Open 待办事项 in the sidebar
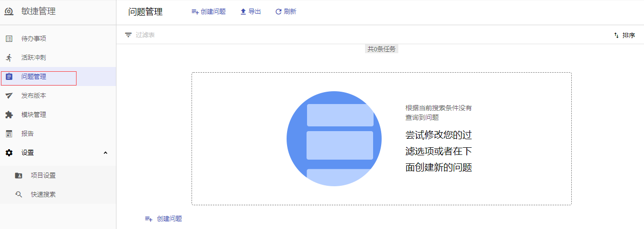The height and width of the screenshot is (229, 644). (58, 38)
